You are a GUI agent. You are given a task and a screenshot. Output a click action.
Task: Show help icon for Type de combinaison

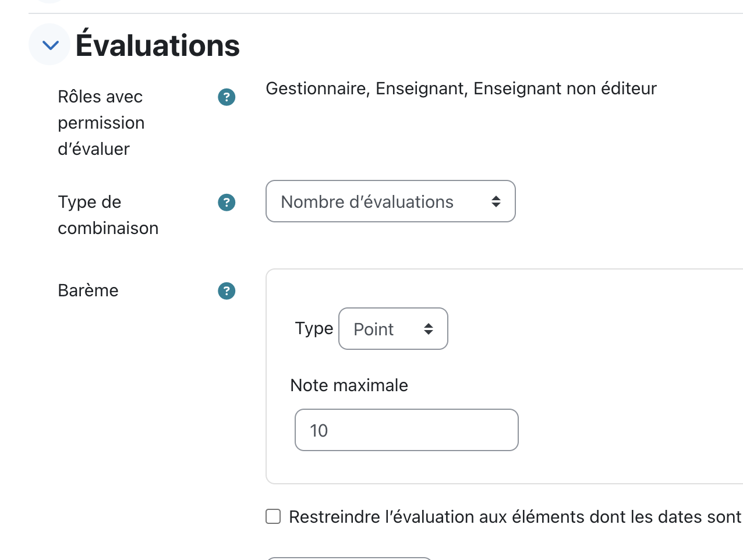[227, 203]
